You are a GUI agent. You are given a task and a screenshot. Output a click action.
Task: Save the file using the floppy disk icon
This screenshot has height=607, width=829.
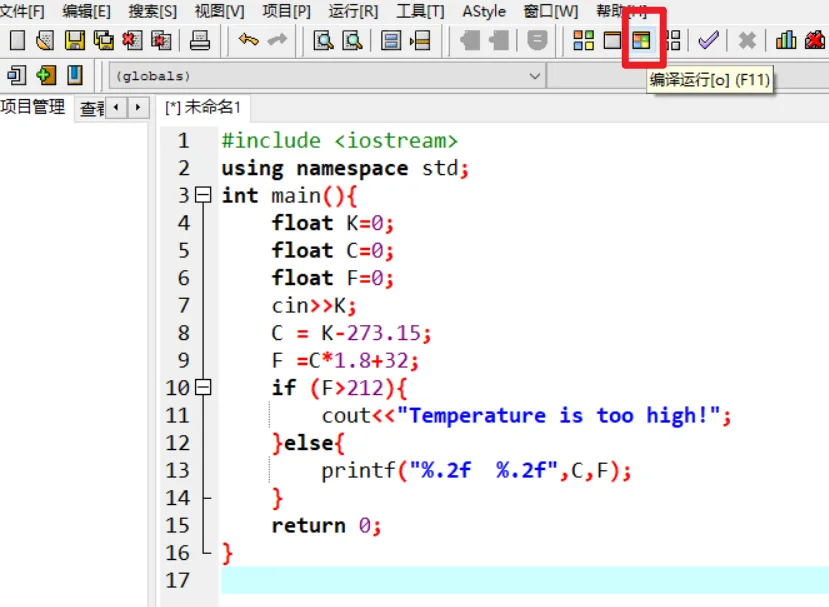75,40
